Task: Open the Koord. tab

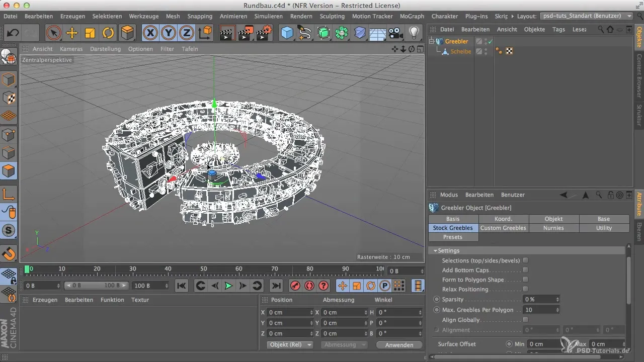Action: (x=503, y=219)
